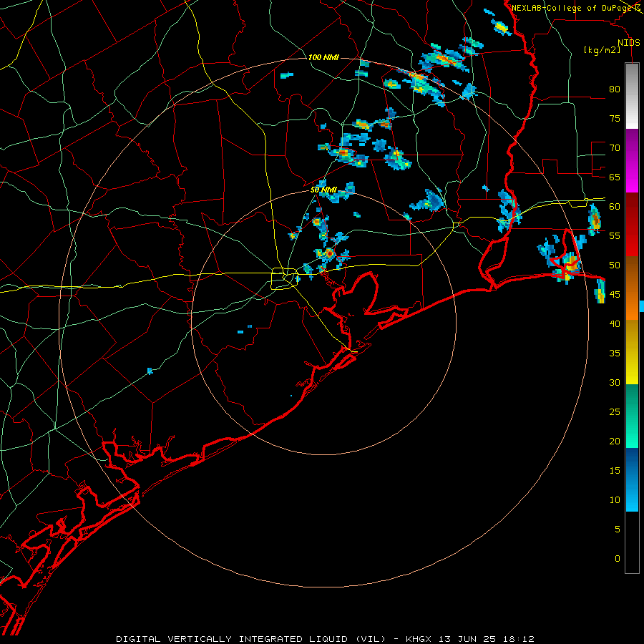Click scale value 60

click(x=615, y=207)
